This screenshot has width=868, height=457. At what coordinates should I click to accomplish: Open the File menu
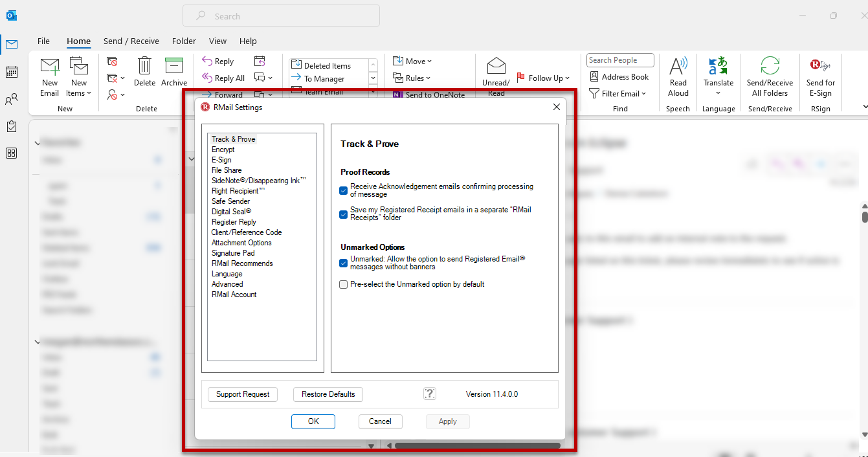[43, 41]
